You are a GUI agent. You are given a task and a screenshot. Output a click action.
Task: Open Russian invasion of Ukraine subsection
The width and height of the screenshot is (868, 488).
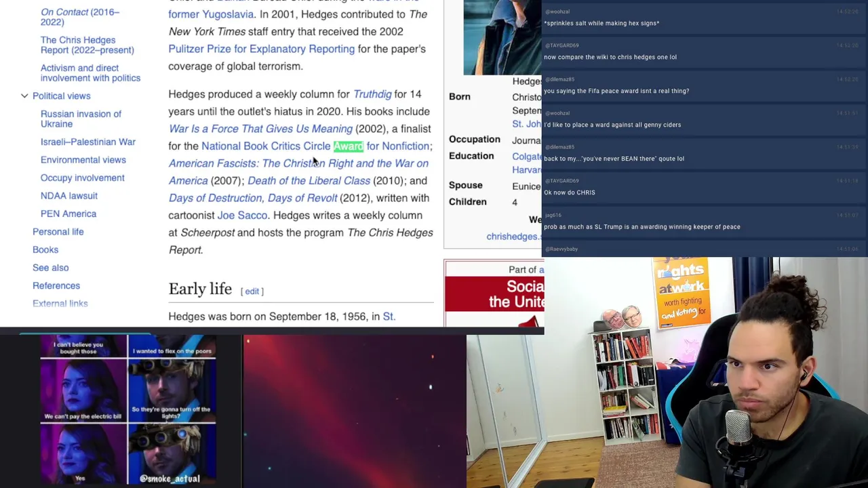pyautogui.click(x=81, y=119)
